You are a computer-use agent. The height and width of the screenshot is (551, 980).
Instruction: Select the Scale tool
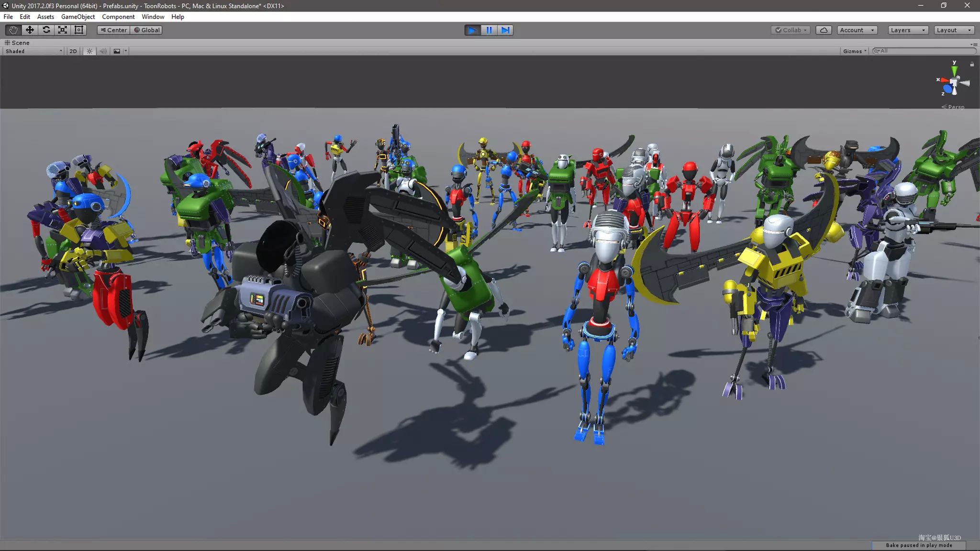point(63,30)
